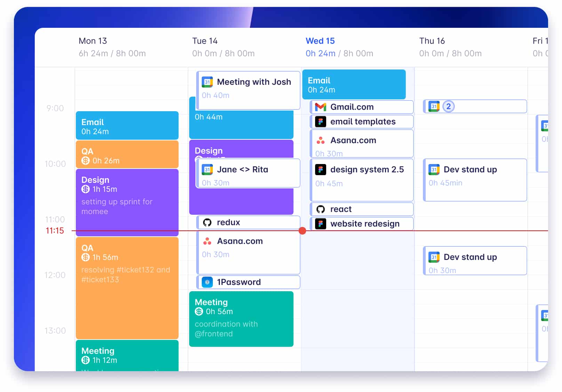562x392 pixels.
Task: Click billable dollar icon on Monday's 1h 56m QA
Action: 86,258
